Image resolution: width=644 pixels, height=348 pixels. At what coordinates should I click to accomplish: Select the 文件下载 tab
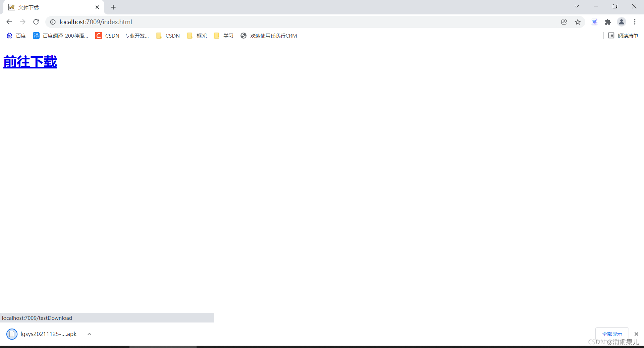(x=54, y=7)
